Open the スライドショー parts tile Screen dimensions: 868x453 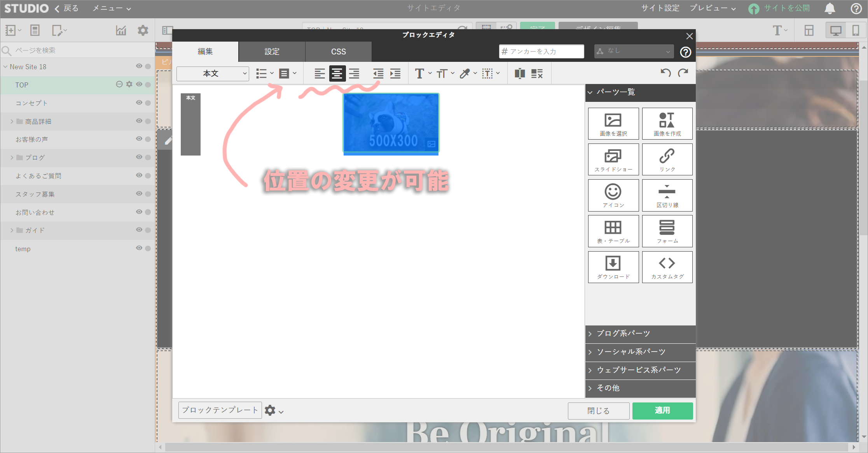[x=613, y=159]
